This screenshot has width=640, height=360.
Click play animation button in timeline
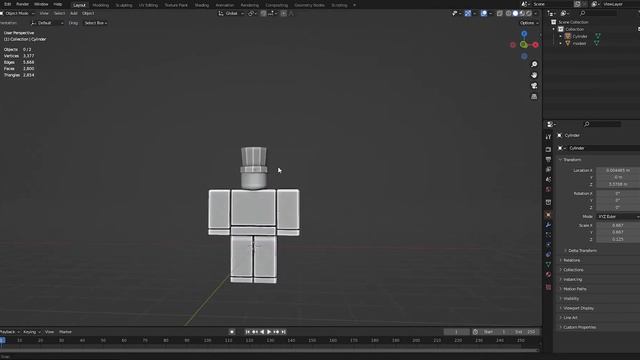tap(269, 332)
